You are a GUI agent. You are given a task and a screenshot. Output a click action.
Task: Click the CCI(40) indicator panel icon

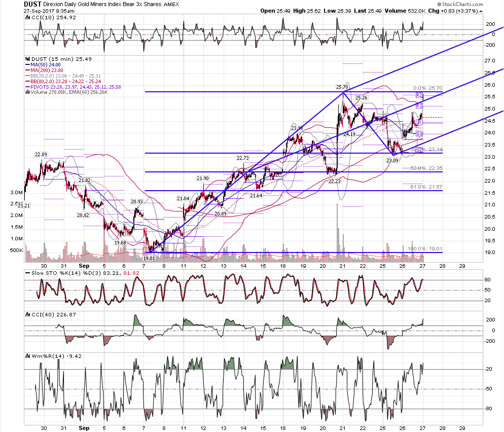click(x=28, y=315)
